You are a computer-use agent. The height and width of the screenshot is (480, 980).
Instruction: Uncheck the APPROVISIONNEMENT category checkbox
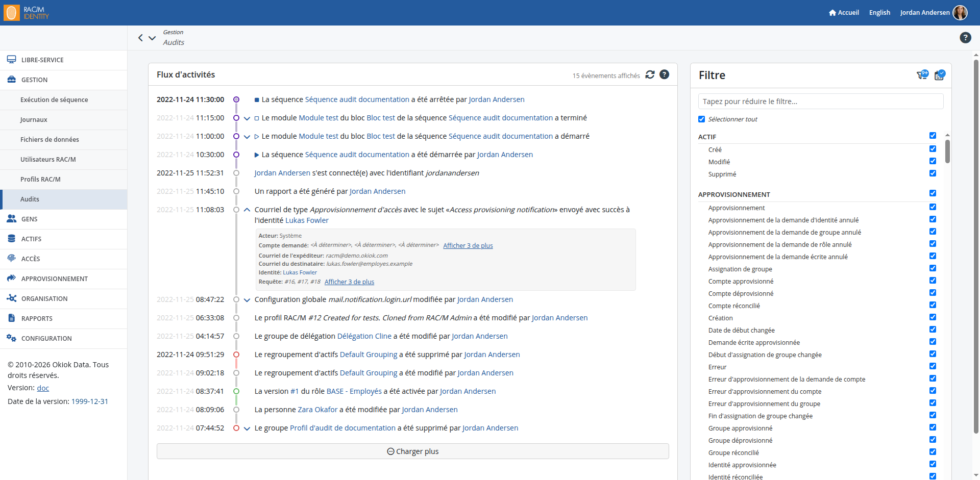933,193
